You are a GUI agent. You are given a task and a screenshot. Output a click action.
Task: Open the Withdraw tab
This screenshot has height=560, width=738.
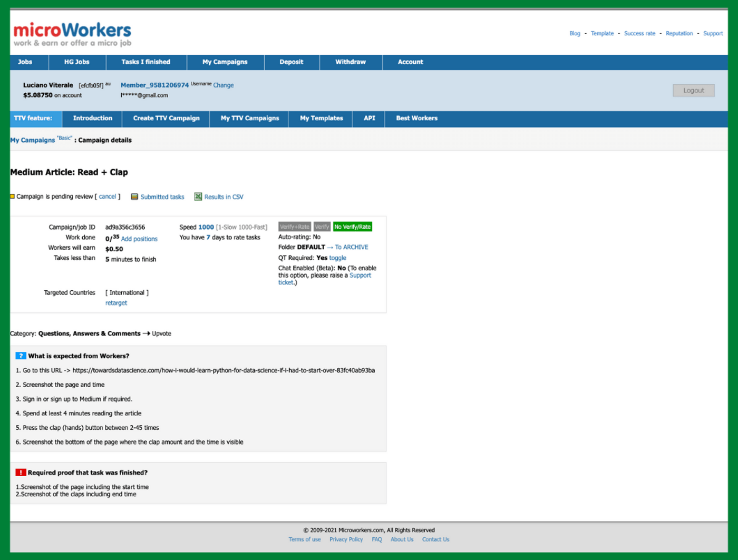pyautogui.click(x=351, y=62)
